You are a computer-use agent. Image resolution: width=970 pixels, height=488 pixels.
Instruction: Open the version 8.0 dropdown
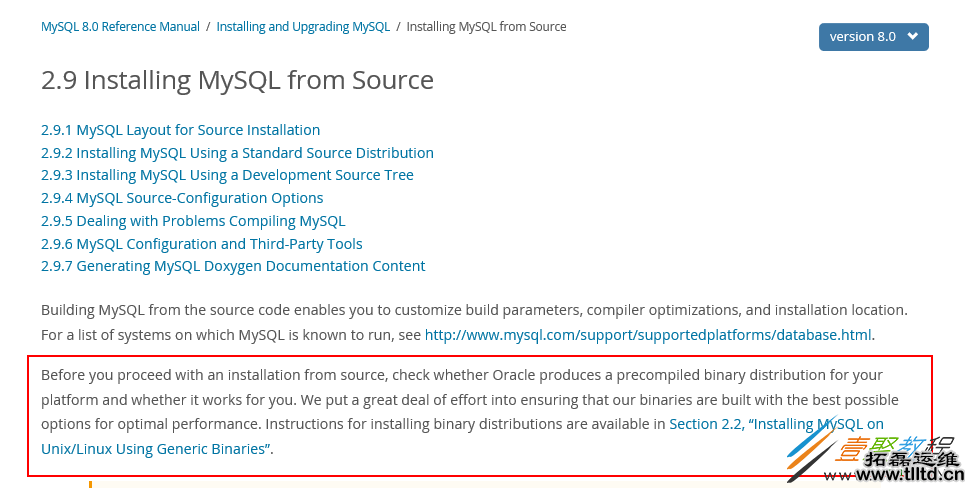pyautogui.click(x=872, y=37)
